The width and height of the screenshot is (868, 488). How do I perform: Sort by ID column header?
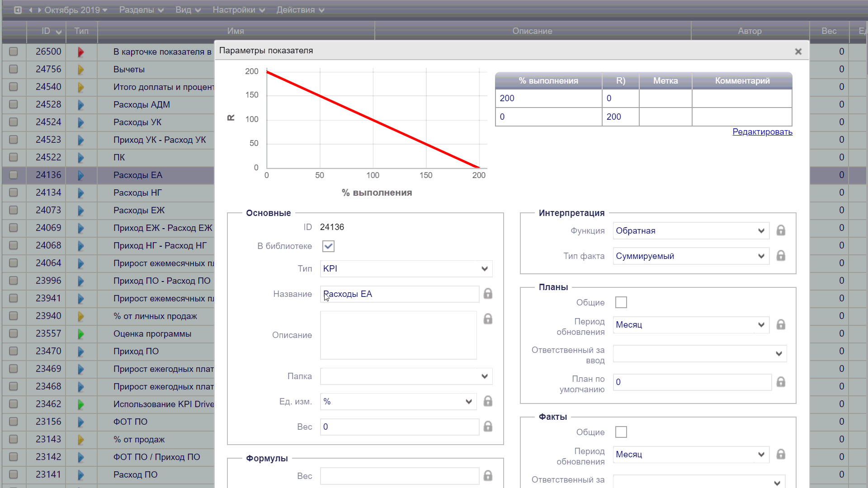click(x=46, y=31)
